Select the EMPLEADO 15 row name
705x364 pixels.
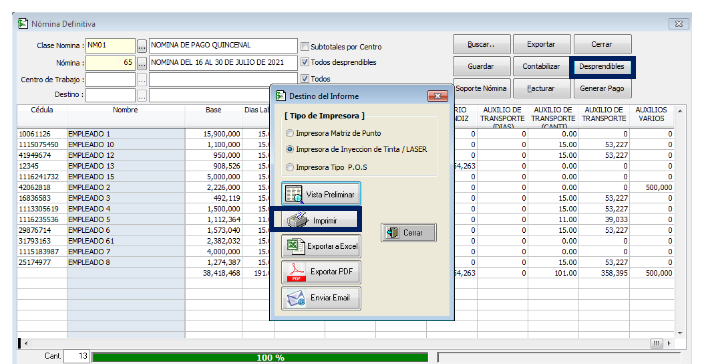[91, 177]
